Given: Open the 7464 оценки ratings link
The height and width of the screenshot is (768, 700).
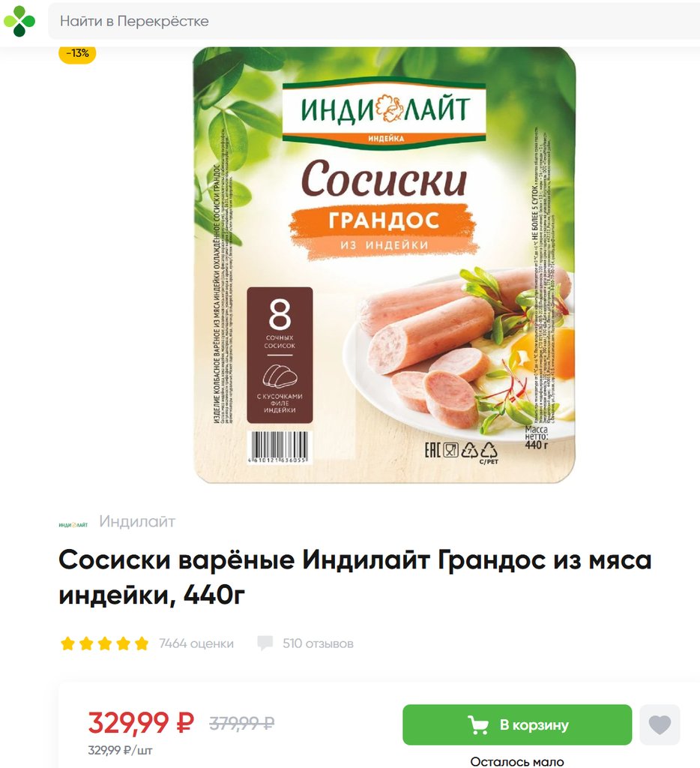Looking at the screenshot, I should [x=196, y=643].
